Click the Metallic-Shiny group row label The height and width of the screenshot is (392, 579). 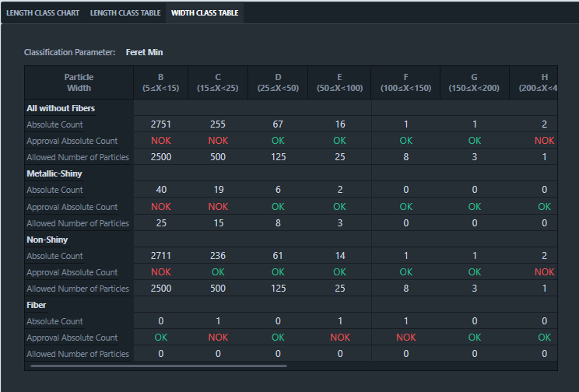tap(54, 173)
